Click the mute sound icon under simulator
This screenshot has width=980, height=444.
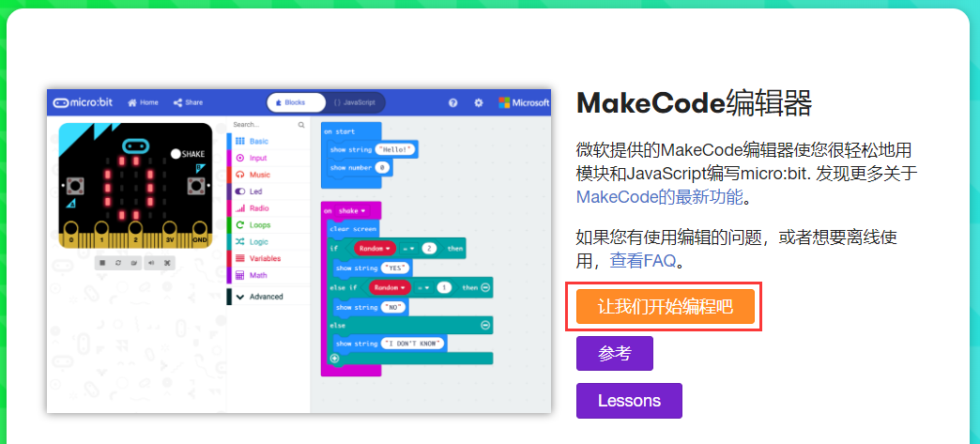(x=152, y=263)
